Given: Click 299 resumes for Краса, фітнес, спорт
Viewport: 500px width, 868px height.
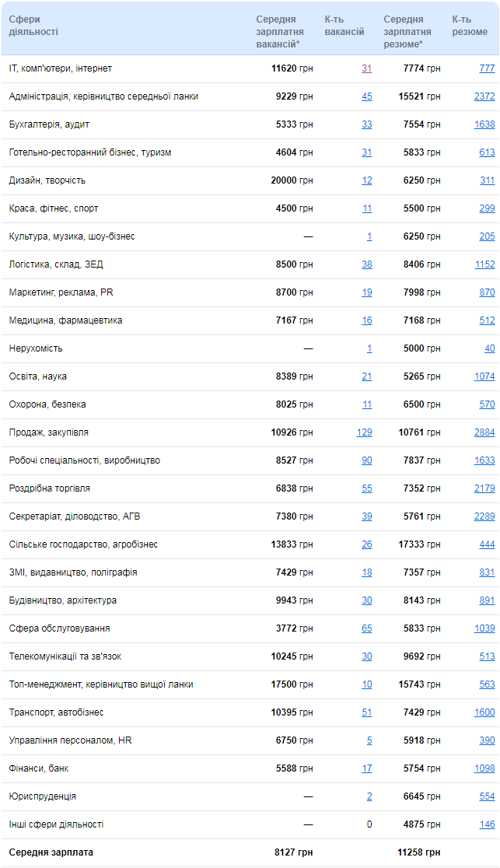Looking at the screenshot, I should [487, 208].
